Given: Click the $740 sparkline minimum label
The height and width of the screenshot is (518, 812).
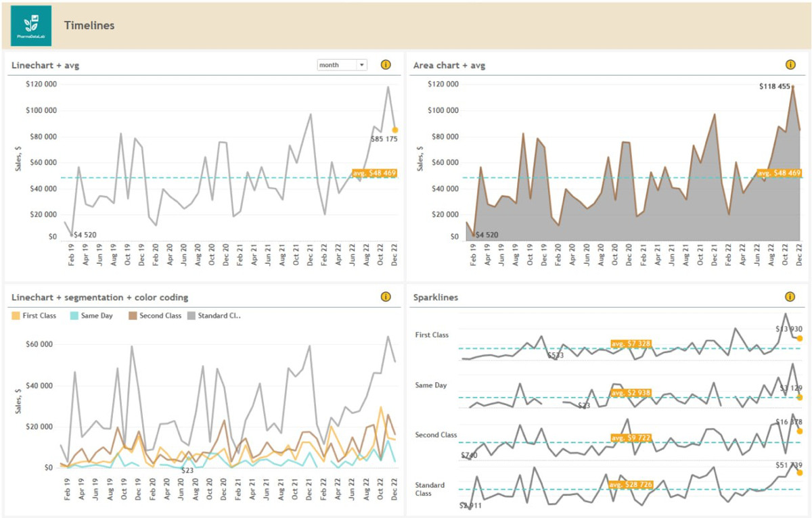Looking at the screenshot, I should 469,456.
